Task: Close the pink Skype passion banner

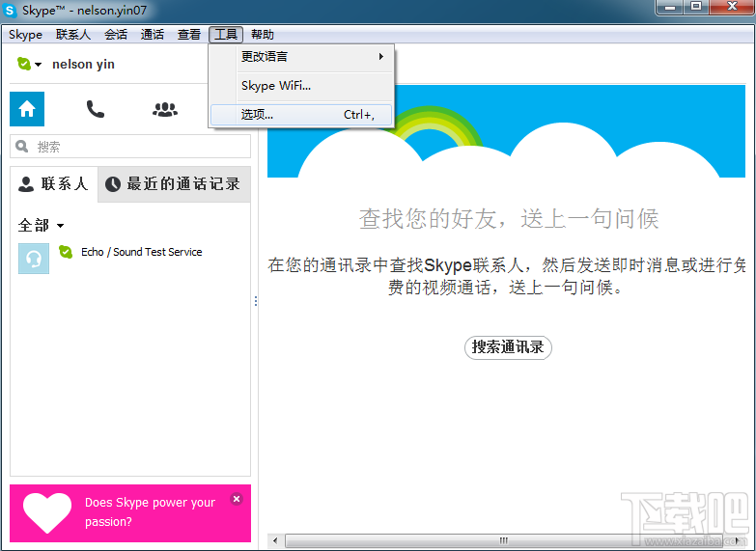Action: click(x=237, y=499)
